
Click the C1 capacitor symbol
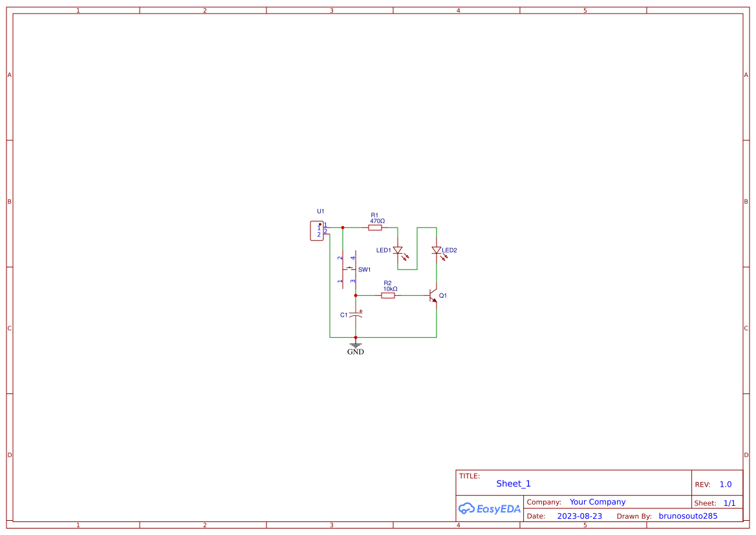point(356,315)
